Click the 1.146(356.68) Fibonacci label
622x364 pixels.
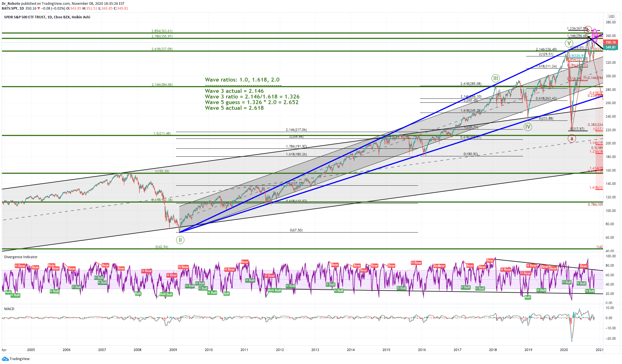pyautogui.click(x=577, y=36)
